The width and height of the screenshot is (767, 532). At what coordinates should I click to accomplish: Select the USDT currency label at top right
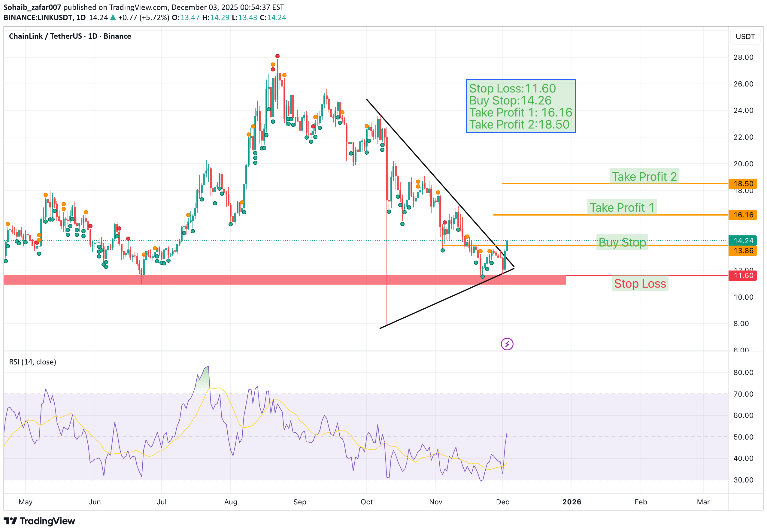point(745,37)
